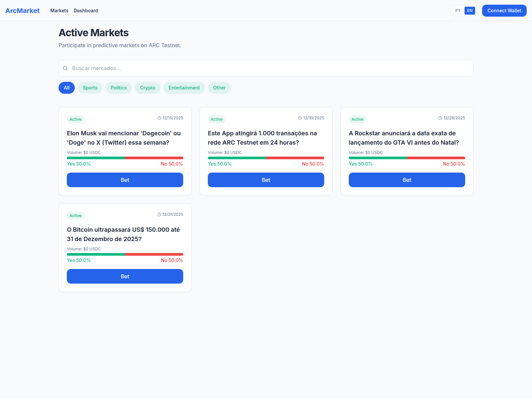Click Yes 50.0% on the ARC Testnet card
This screenshot has width=532, height=399.
[x=220, y=164]
